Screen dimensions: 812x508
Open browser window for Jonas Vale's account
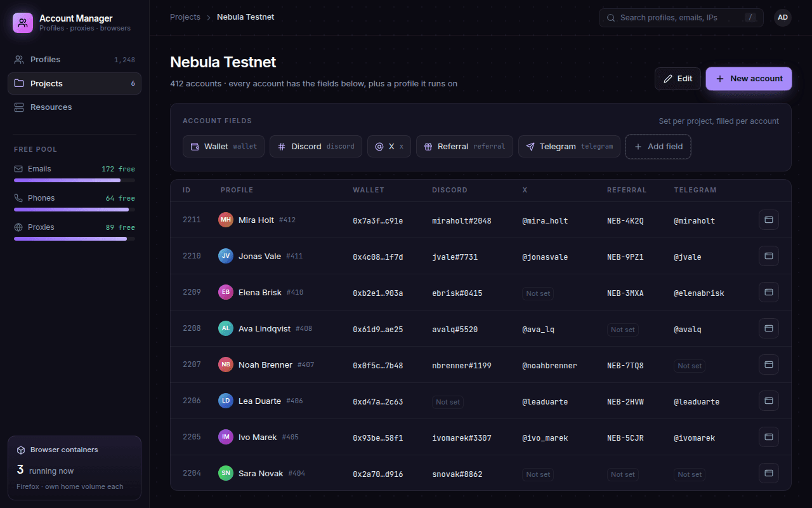pyautogui.click(x=769, y=256)
